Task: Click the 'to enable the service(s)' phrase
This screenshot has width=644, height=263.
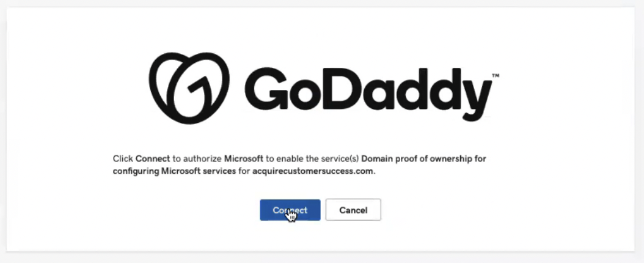Action: [x=312, y=158]
